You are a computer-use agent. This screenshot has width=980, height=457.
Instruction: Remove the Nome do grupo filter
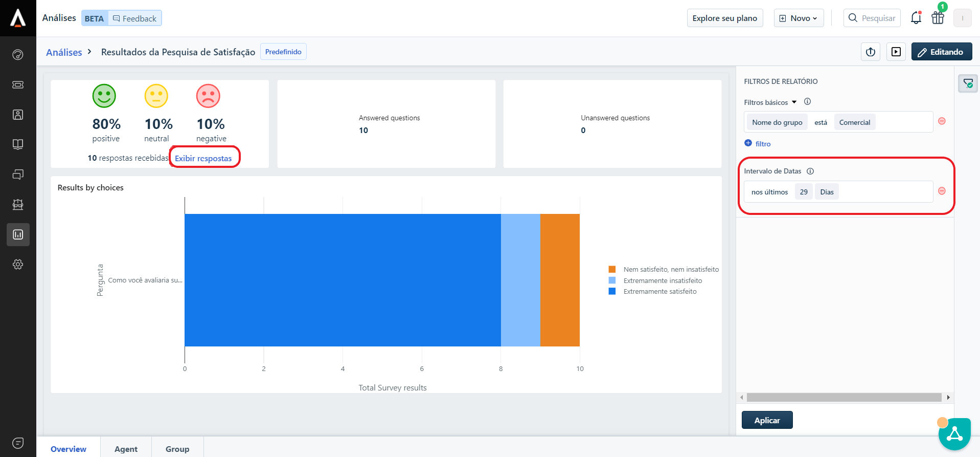[942, 121]
